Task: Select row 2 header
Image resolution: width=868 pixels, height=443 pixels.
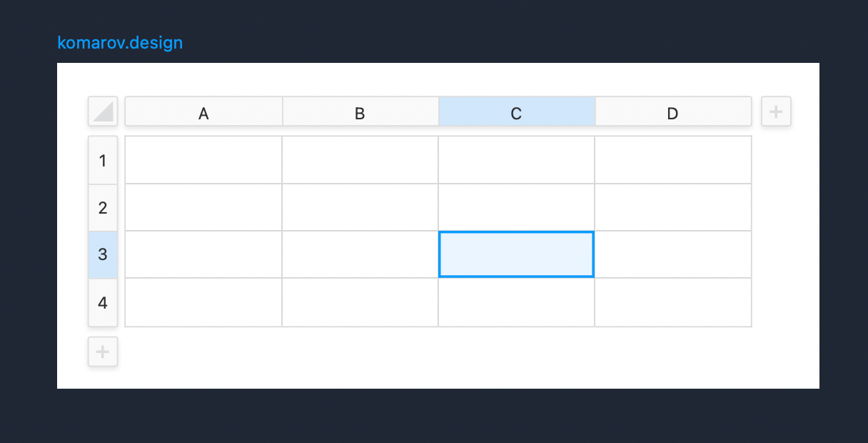Action: point(103,207)
